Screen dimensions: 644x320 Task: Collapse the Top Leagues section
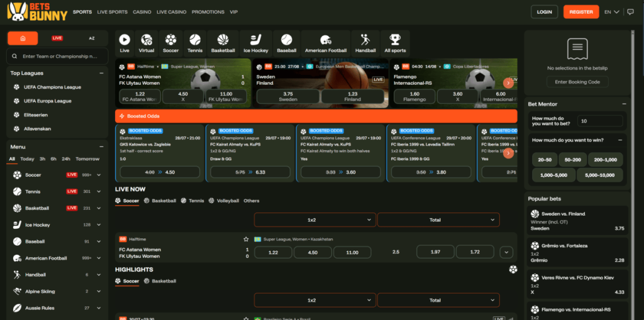(101, 73)
